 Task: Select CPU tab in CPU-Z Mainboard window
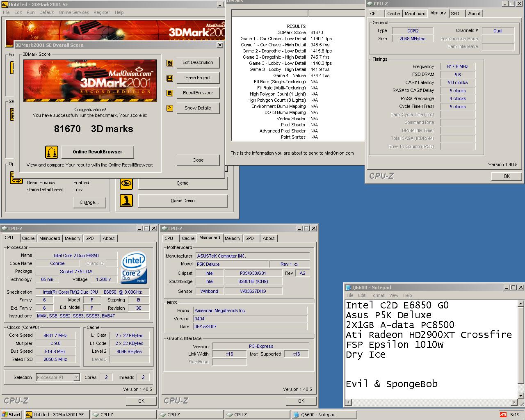169,238
